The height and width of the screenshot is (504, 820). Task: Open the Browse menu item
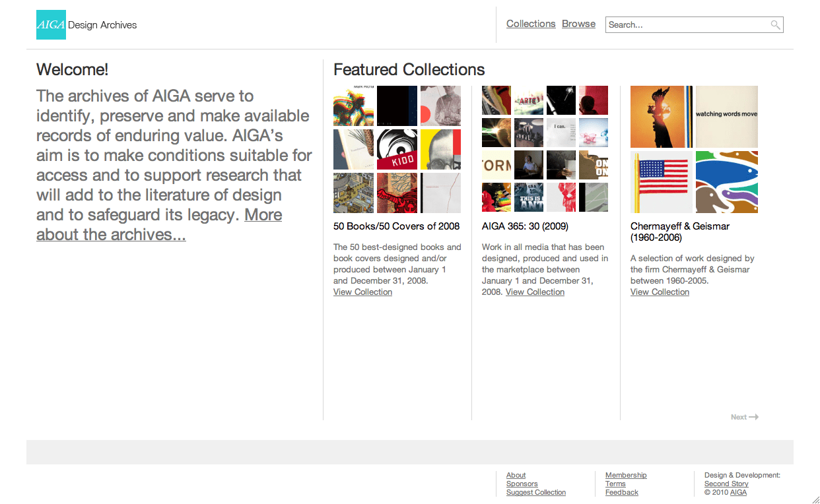[x=578, y=24]
